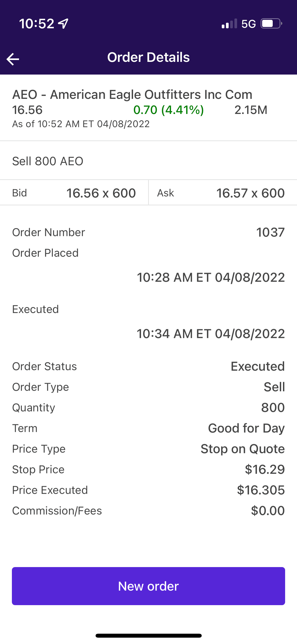Image resolution: width=297 pixels, height=644 pixels.
Task: Tap the 10:34 AM executed timestamp
Action: [x=211, y=334]
